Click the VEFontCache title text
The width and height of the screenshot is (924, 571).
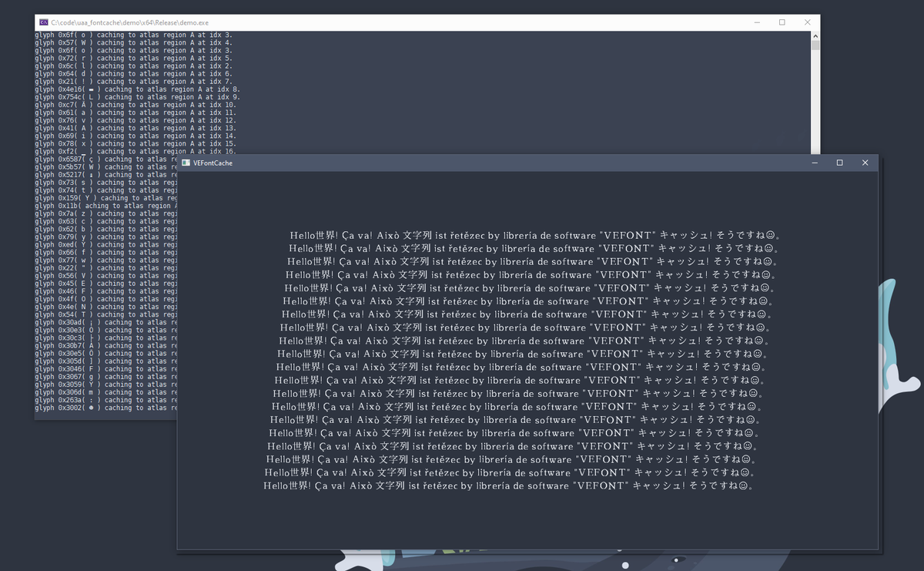pos(213,163)
